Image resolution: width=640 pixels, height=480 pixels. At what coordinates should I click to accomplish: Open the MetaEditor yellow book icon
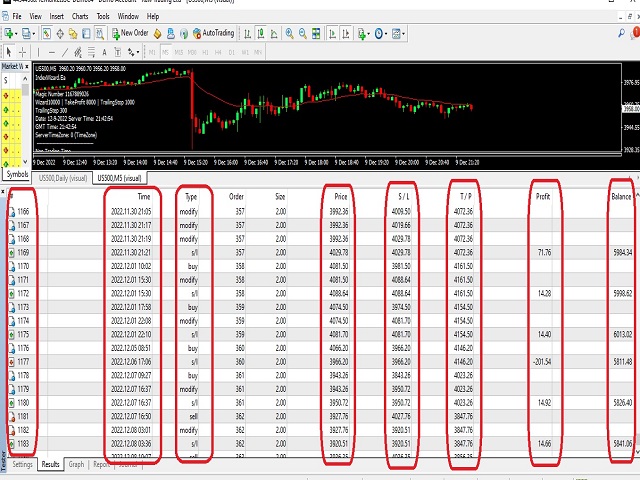coord(158,33)
